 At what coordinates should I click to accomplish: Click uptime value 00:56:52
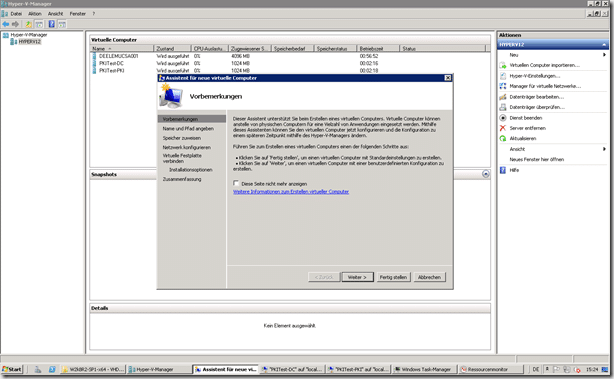tap(369, 56)
